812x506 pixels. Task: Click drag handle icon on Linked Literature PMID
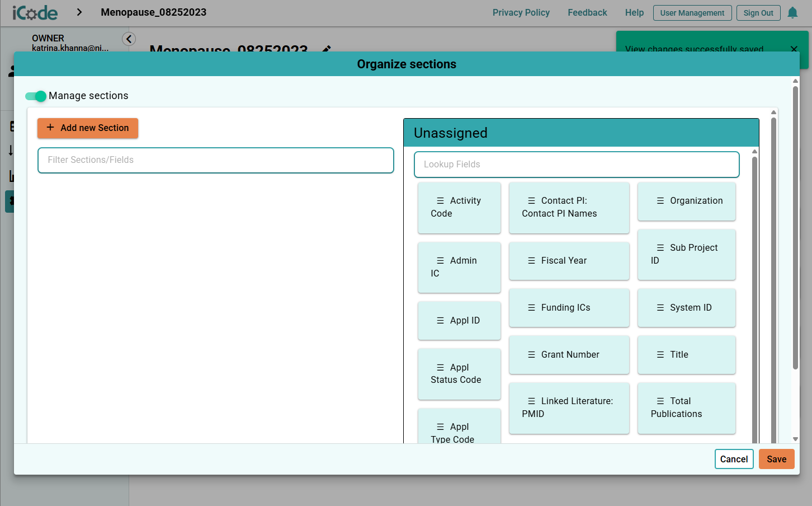[531, 401]
